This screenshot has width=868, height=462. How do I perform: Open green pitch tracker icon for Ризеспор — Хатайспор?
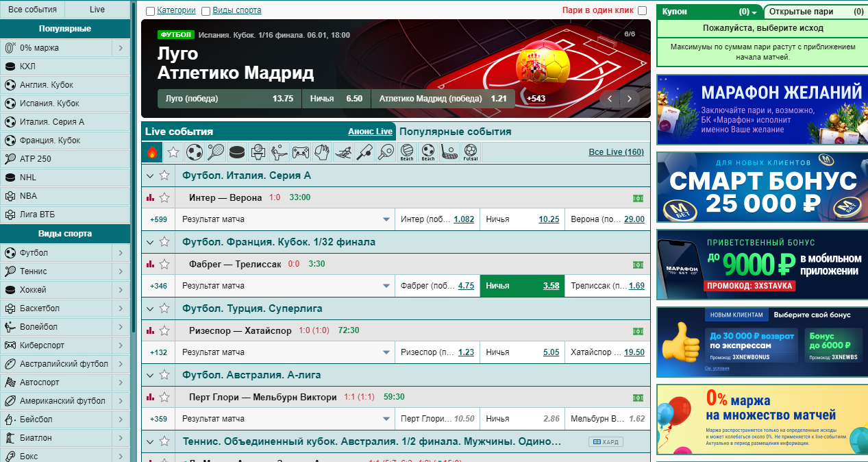click(x=638, y=331)
